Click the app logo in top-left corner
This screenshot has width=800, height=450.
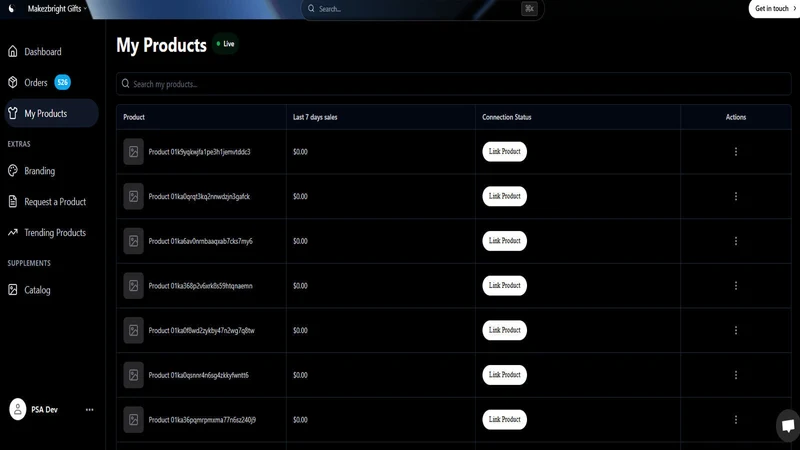11,9
